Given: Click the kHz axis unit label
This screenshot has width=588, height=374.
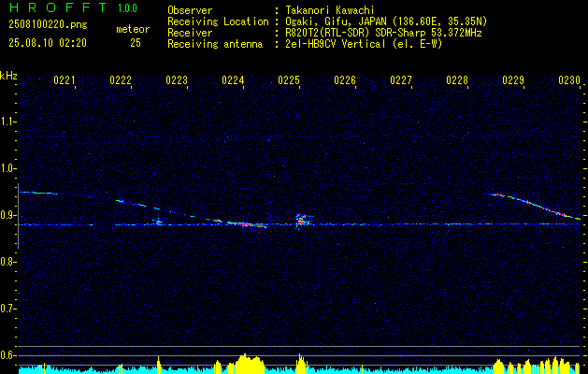Looking at the screenshot, I should pyautogui.click(x=8, y=76).
